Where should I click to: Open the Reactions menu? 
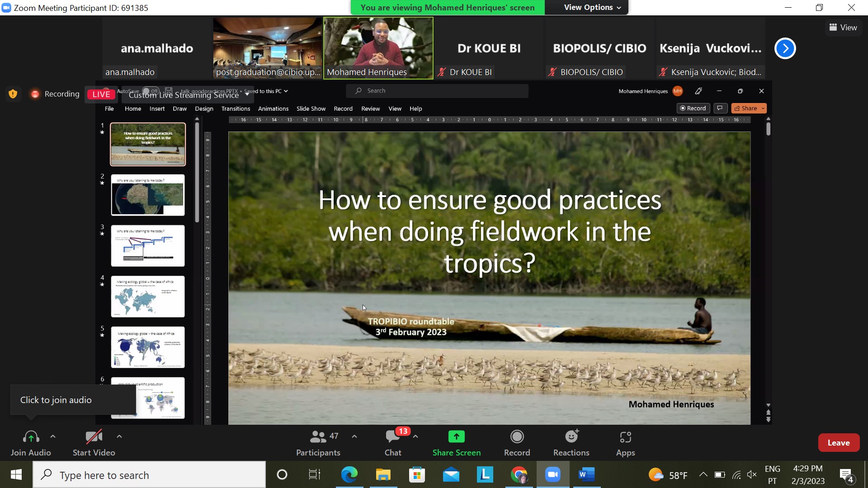tap(571, 443)
